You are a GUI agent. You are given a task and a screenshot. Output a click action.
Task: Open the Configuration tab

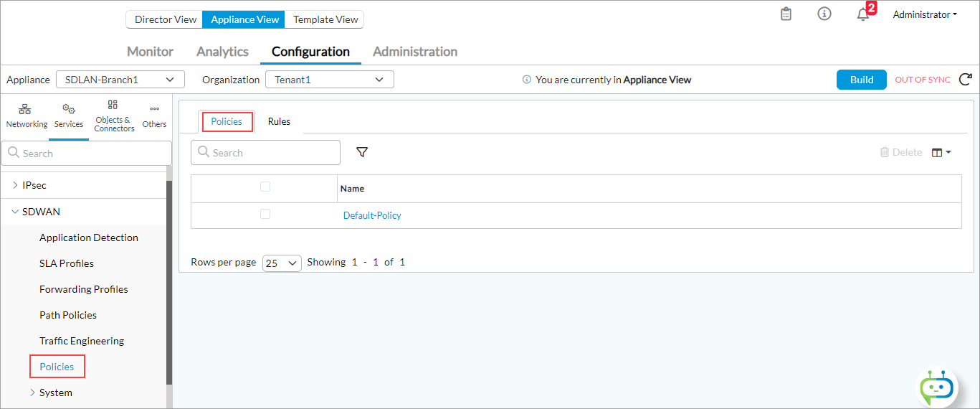(310, 52)
